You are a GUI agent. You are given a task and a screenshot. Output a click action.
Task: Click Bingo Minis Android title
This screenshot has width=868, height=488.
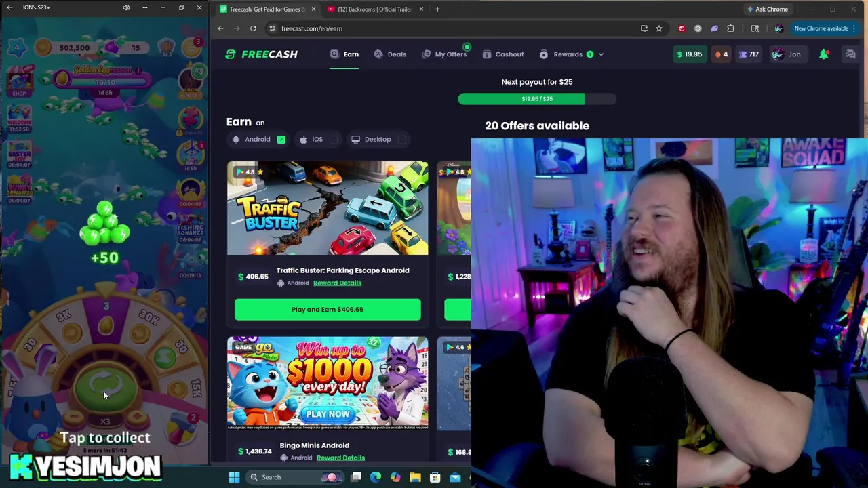coord(314,445)
